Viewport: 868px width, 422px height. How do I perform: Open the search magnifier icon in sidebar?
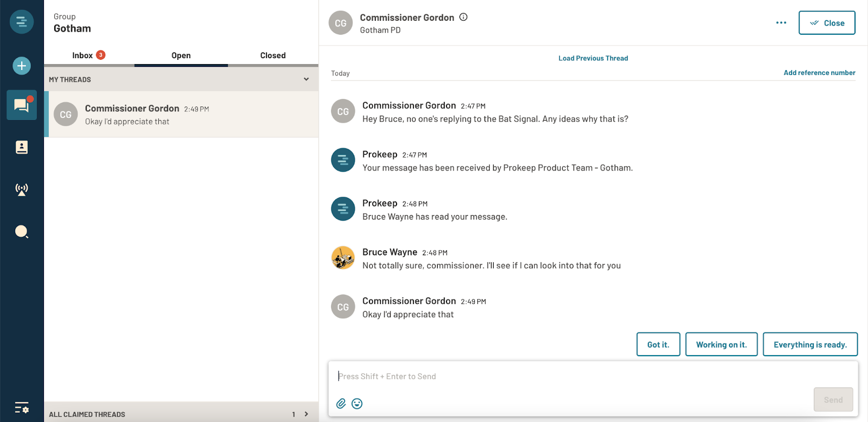click(22, 232)
